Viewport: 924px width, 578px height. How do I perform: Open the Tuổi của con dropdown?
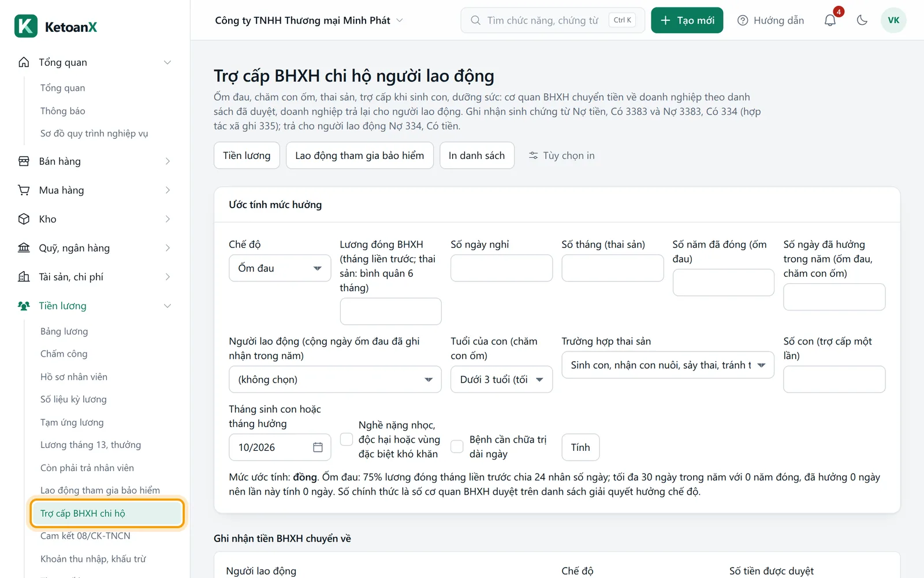click(501, 380)
